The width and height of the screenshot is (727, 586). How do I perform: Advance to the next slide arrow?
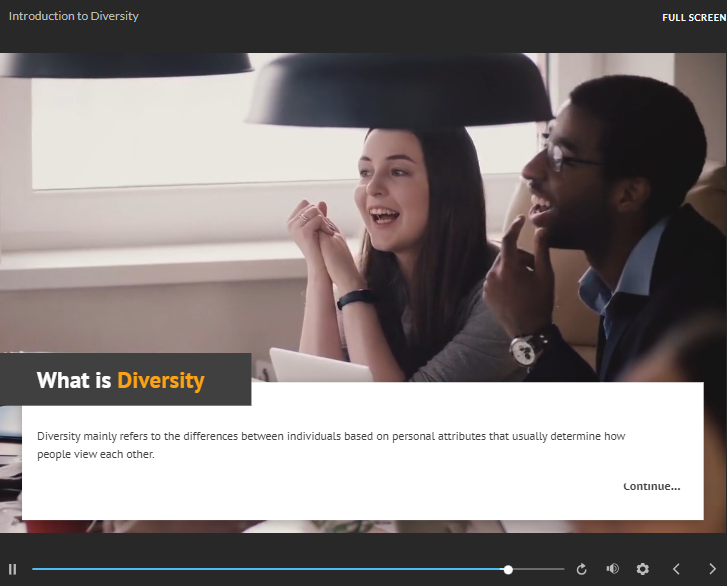click(x=712, y=569)
